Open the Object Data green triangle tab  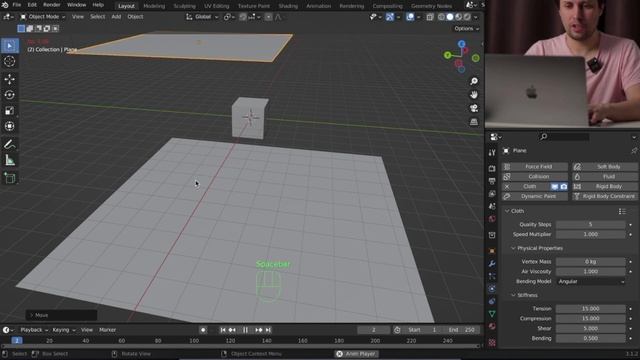[x=492, y=313]
